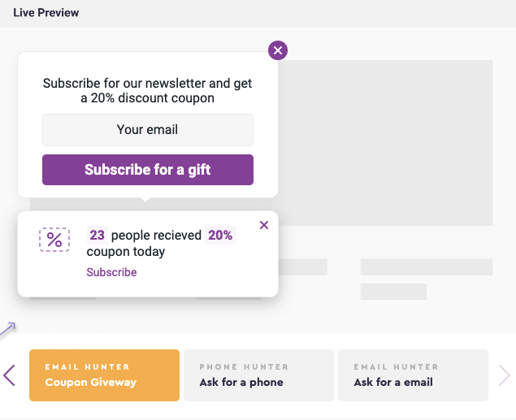Click the large gray placeholder image block

tap(385, 143)
